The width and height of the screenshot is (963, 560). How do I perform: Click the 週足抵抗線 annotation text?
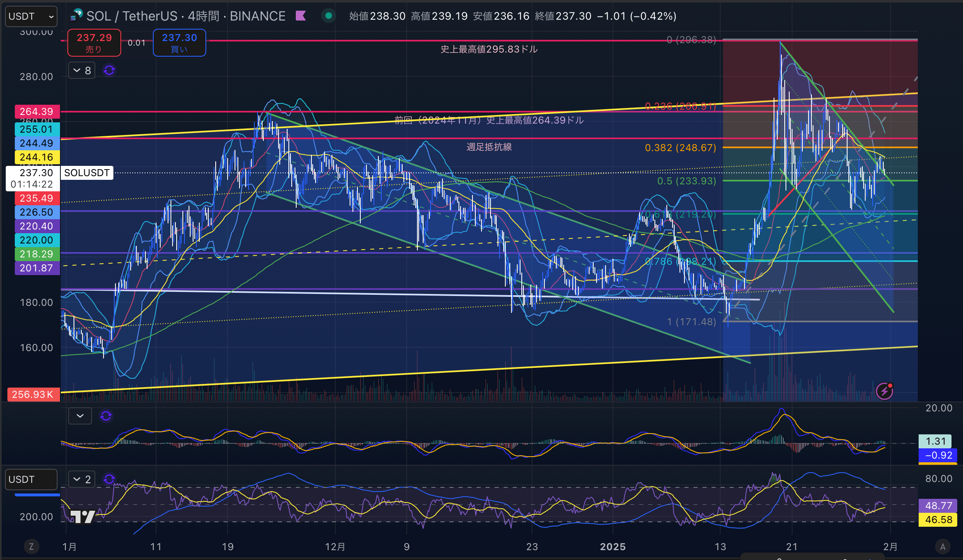(x=489, y=147)
